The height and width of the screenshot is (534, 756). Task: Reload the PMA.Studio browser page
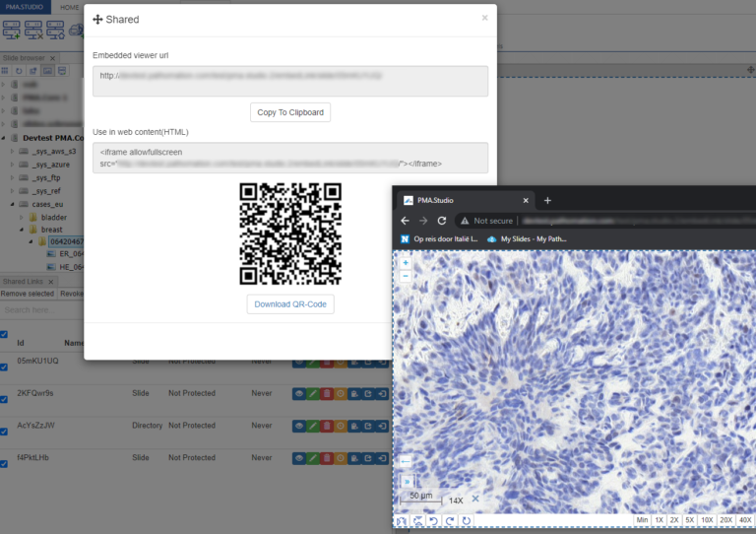click(442, 221)
